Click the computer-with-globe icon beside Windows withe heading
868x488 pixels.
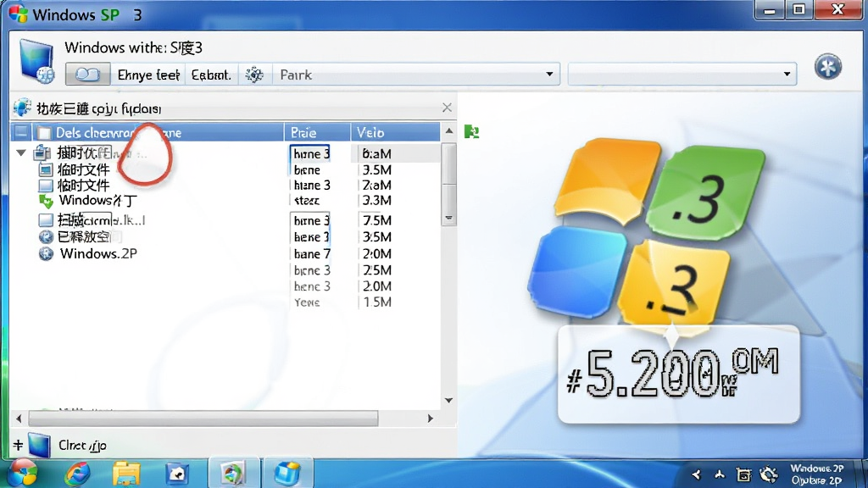point(37,62)
